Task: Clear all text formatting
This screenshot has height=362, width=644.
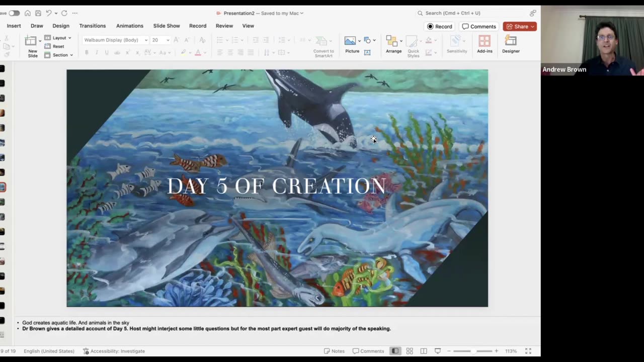Action: click(202, 40)
